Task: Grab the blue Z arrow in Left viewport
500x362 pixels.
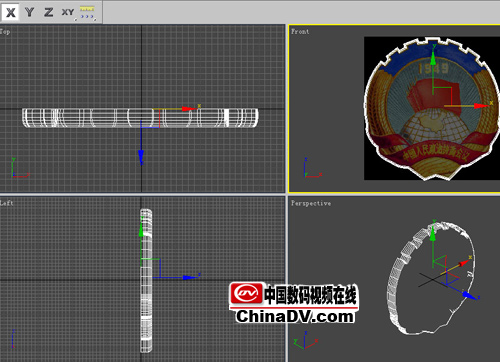Action: [190, 277]
